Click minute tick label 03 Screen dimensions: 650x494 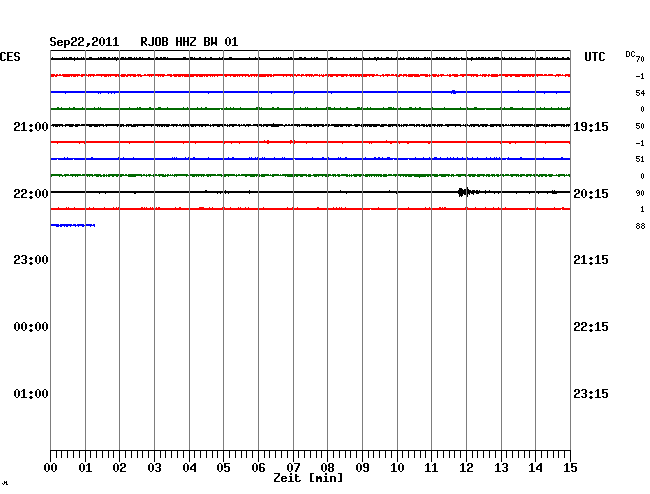[x=155, y=468]
